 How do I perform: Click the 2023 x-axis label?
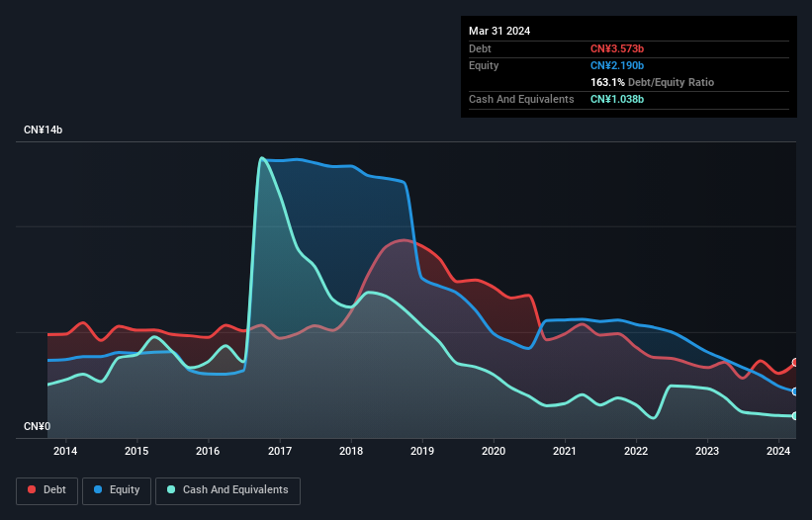click(707, 451)
